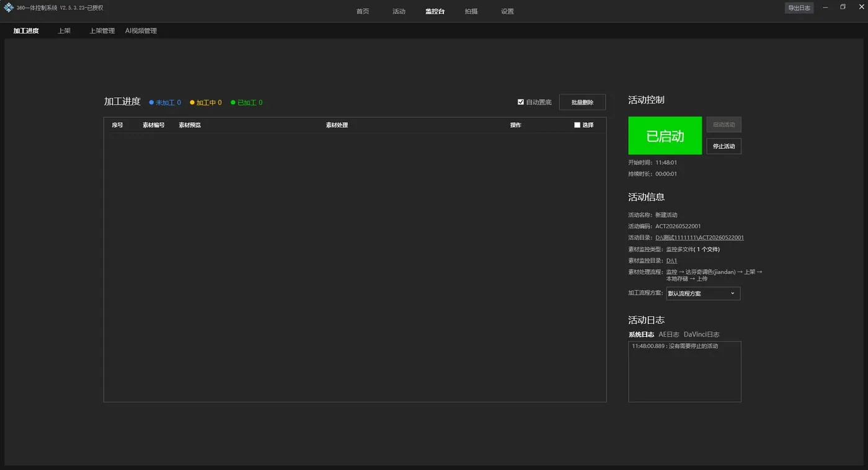Open the 上架管理 sub-tab
Screen dimensions: 868x470
pos(102,30)
